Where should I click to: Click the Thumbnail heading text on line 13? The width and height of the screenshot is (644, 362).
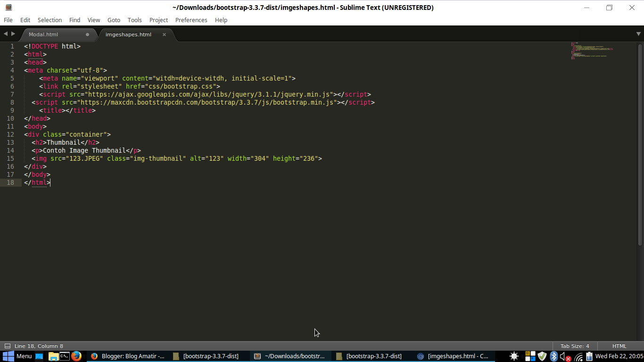(x=64, y=142)
